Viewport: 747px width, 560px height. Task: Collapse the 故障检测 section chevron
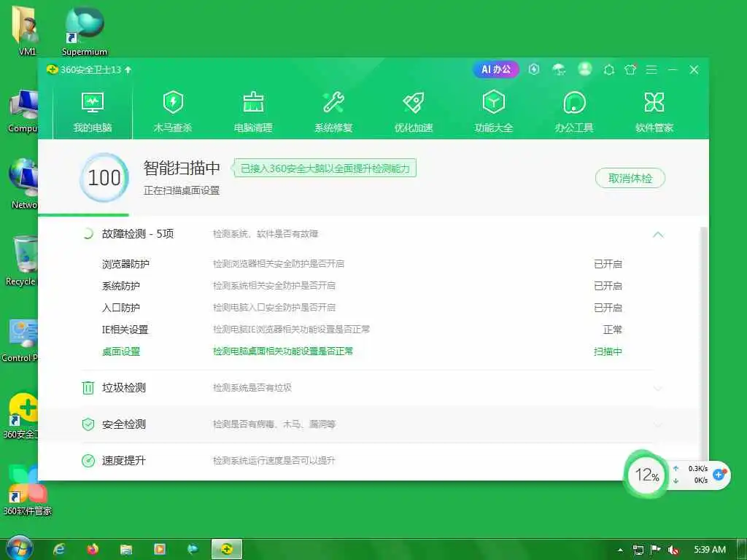click(659, 234)
